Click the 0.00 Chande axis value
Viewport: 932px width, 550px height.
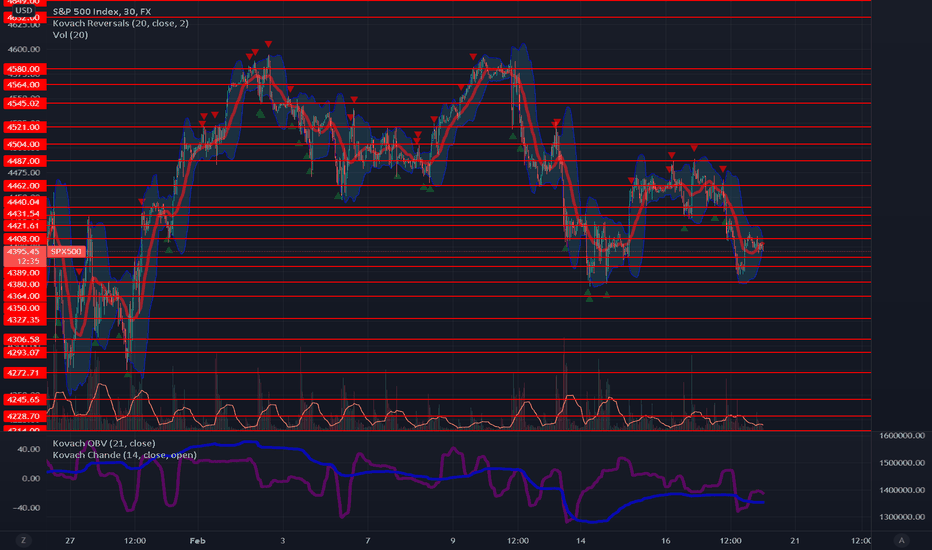31,478
